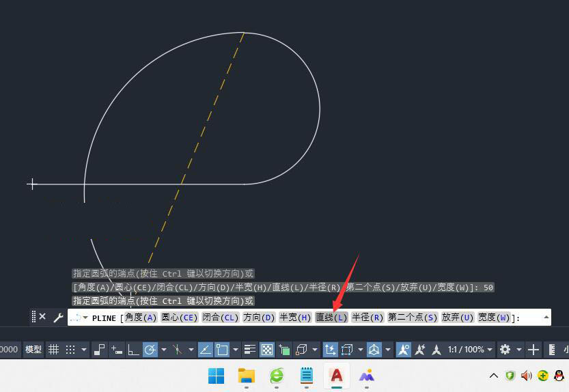569x392 pixels.
Task: Toggle ortho mode icon
Action: [133, 350]
